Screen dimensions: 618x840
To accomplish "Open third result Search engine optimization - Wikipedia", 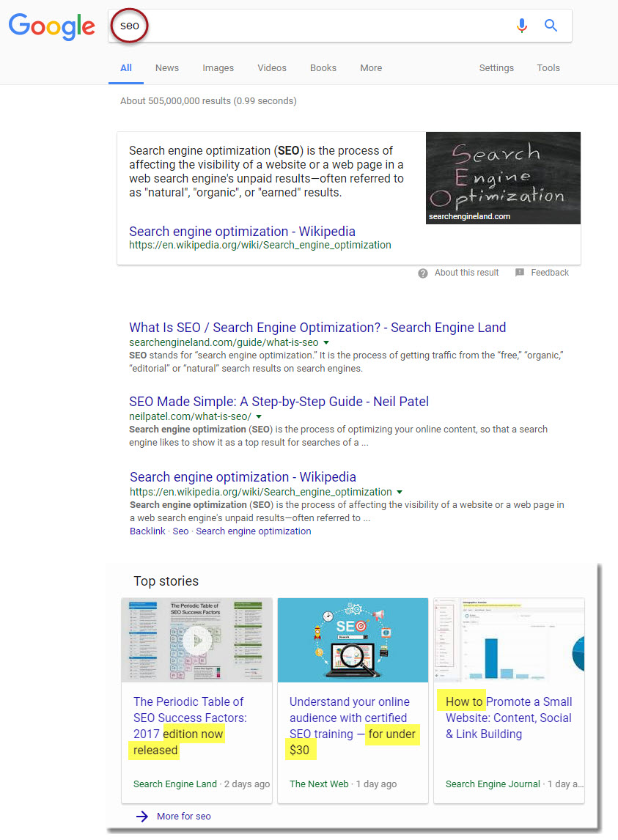I will pos(243,476).
